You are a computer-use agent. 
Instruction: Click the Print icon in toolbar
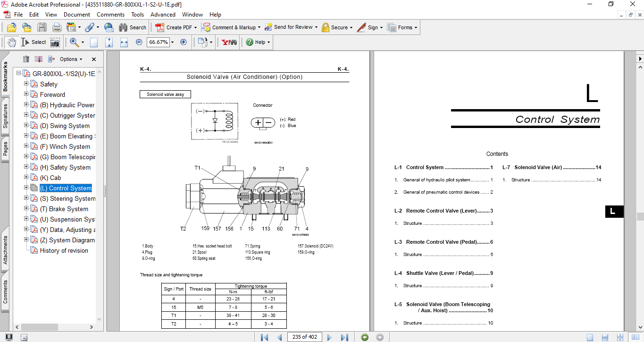pos(57,27)
